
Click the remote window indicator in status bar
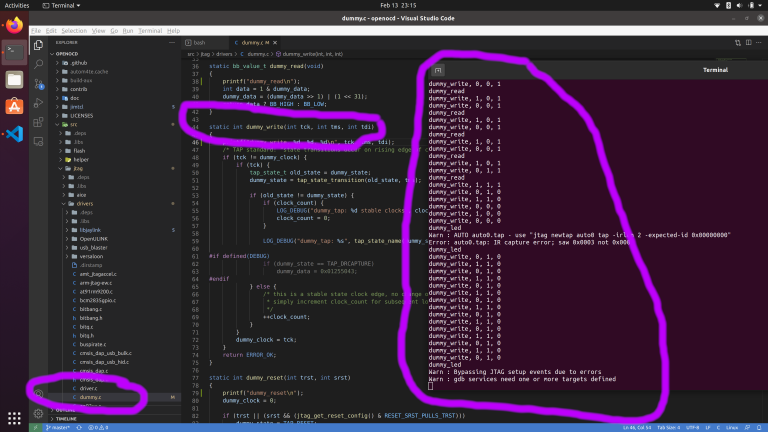tap(35, 428)
